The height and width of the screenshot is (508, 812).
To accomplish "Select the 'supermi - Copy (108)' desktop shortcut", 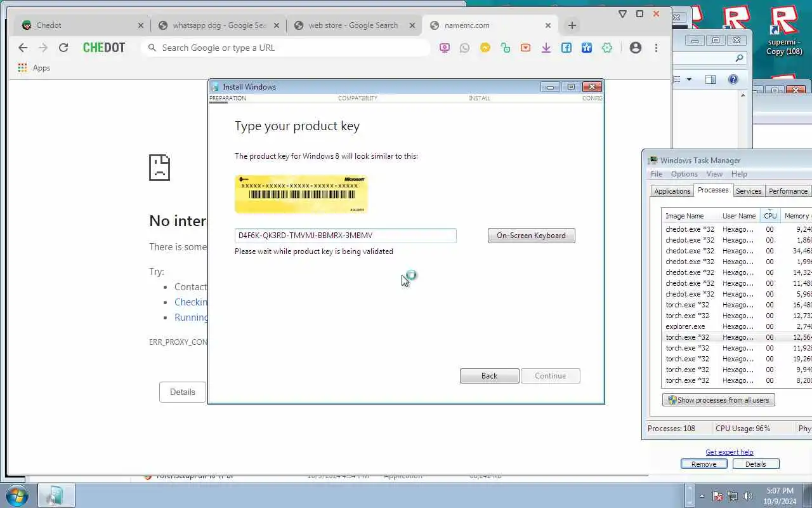I will 784,32.
